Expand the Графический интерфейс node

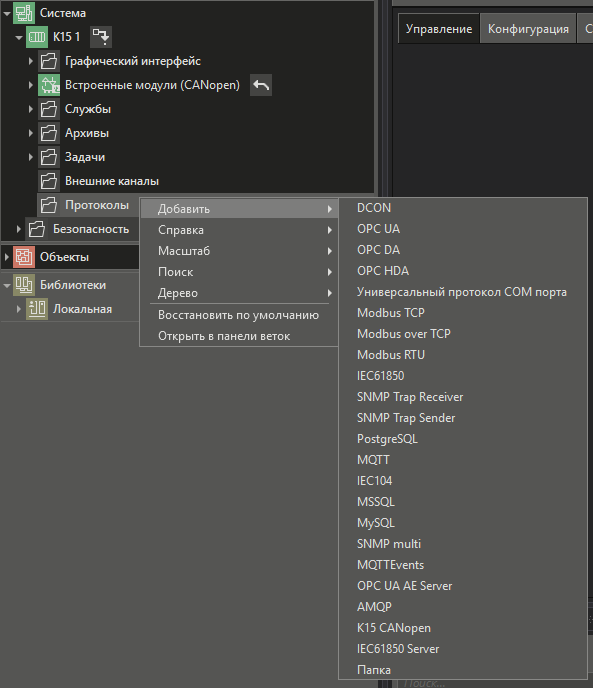pos(30,61)
